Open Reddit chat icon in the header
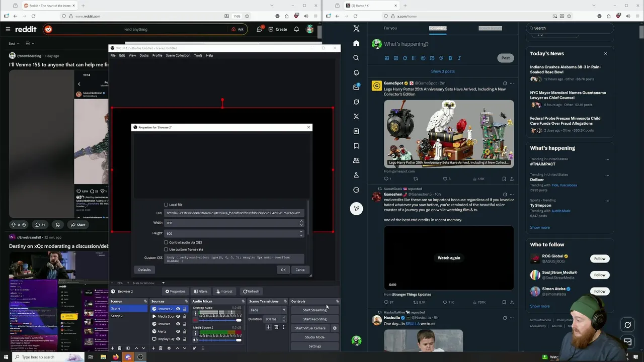644x362 pixels. coord(260,29)
